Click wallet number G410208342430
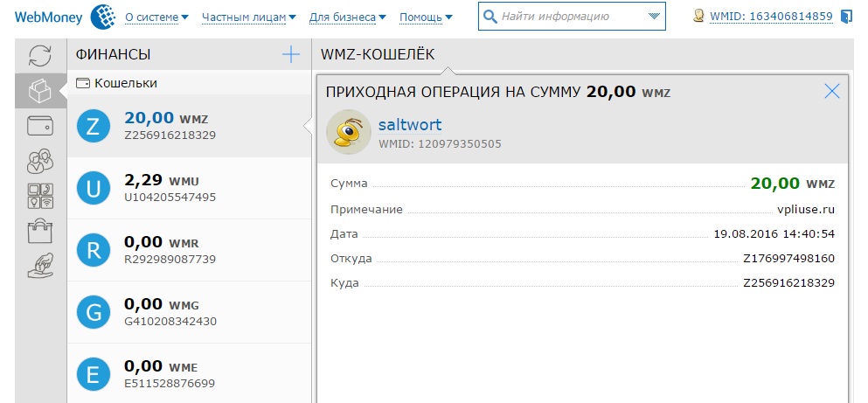The width and height of the screenshot is (868, 403). pos(170,321)
